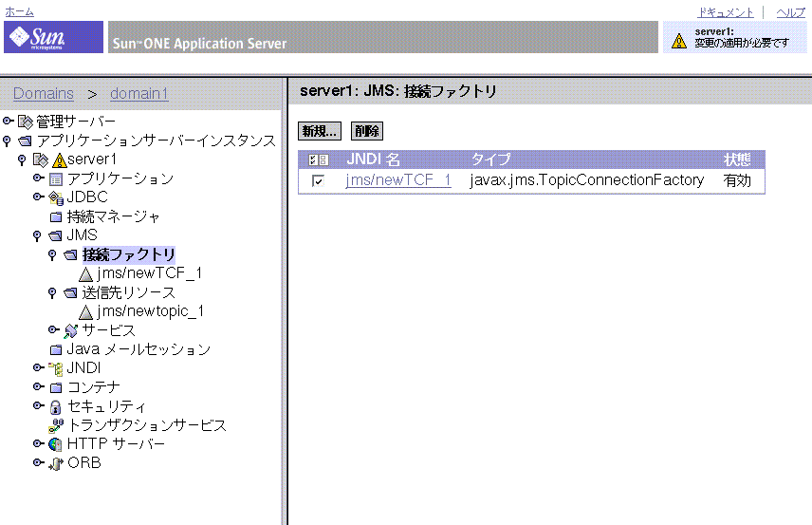Open the ヘルプ link
Viewport: 812px width, 525px height.
point(791,12)
